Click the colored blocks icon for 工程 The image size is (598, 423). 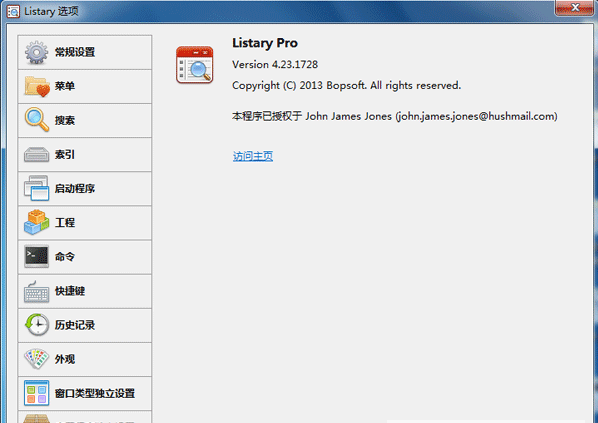coord(36,222)
